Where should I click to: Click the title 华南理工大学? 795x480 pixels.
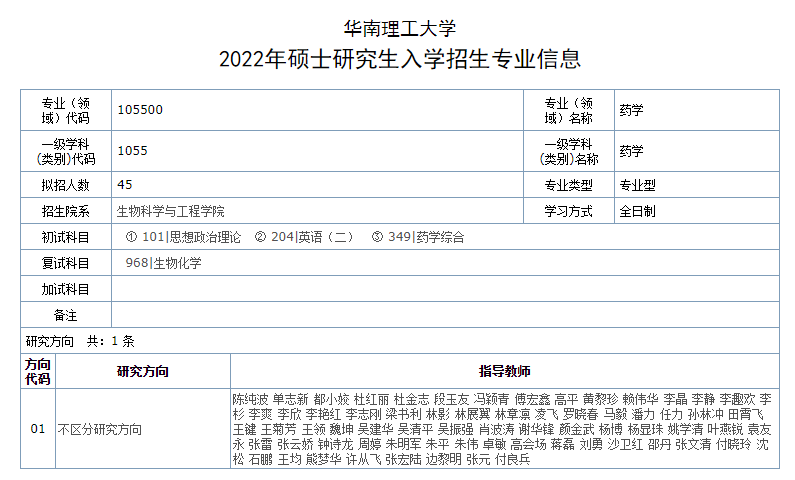(x=400, y=28)
